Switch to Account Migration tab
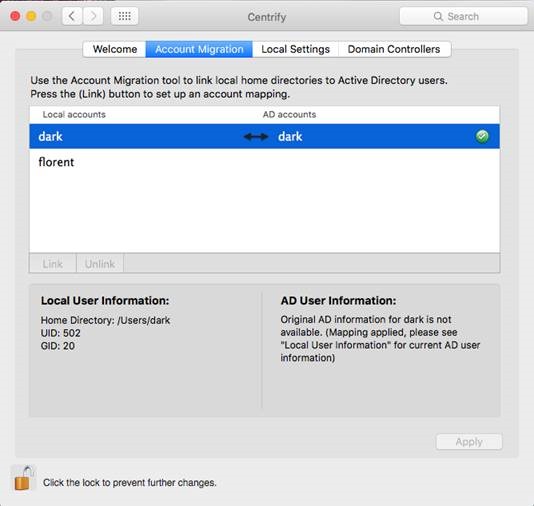Viewport: 534px width, 506px height. pos(199,49)
